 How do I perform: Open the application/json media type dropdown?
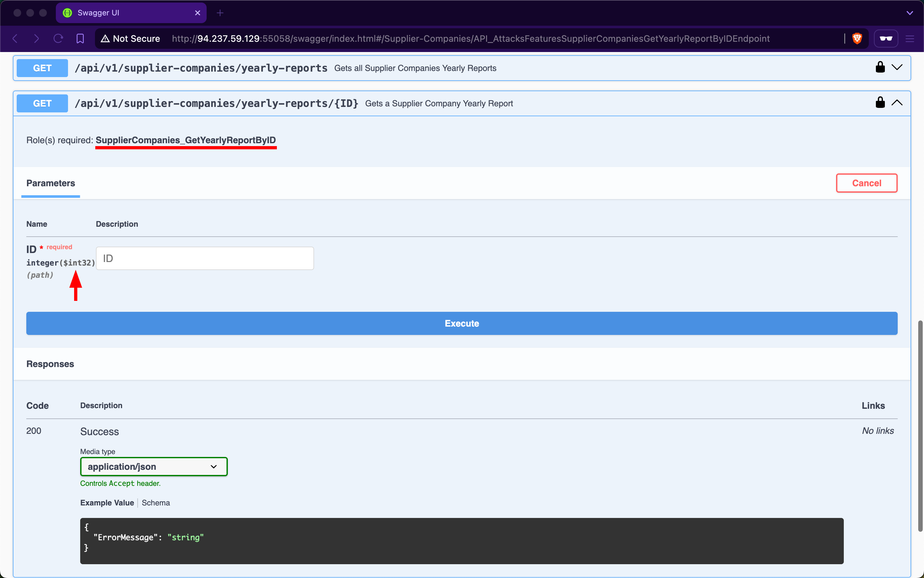point(154,467)
